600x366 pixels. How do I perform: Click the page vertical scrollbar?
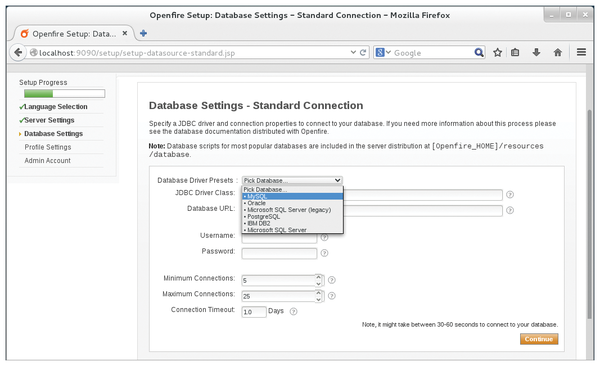point(590,214)
